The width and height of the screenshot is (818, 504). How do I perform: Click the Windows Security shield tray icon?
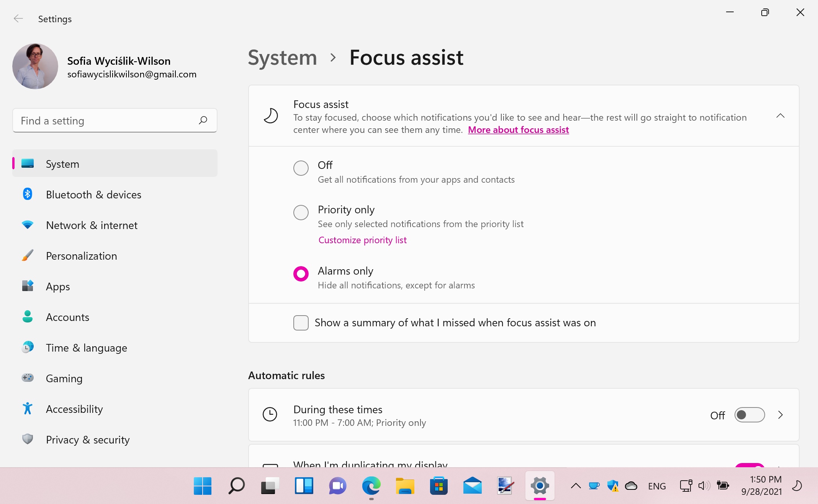point(613,486)
